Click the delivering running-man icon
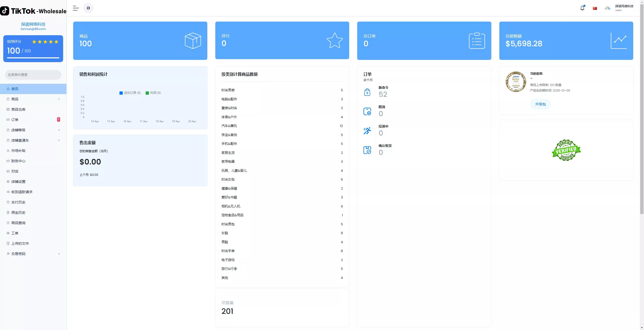 [x=367, y=131]
